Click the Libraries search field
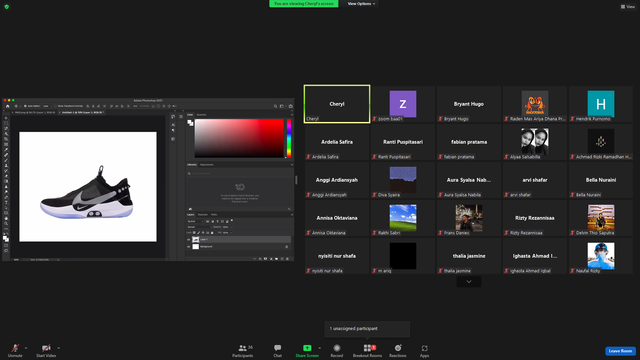The image size is (640, 360). [239, 173]
